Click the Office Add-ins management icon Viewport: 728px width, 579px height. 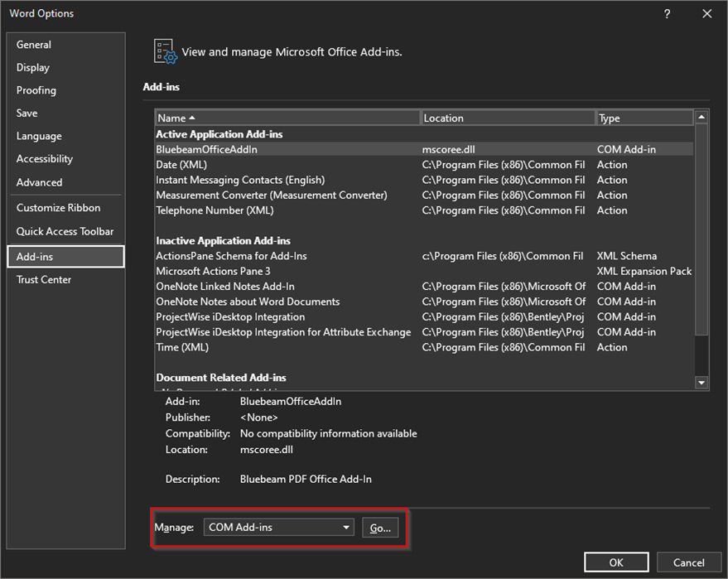coord(162,51)
